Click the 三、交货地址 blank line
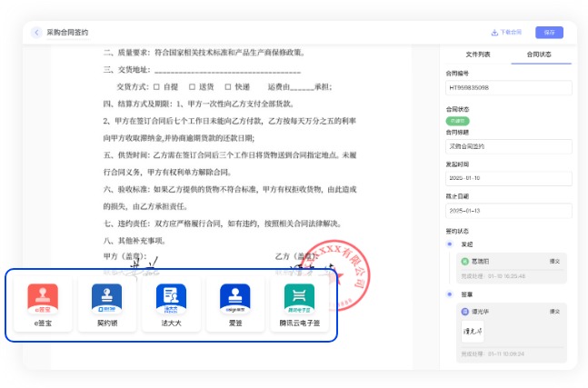 (227, 71)
